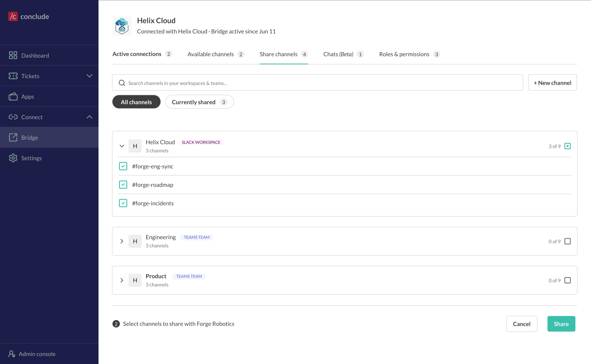
Task: Click the + New channel button
Action: 552,83
